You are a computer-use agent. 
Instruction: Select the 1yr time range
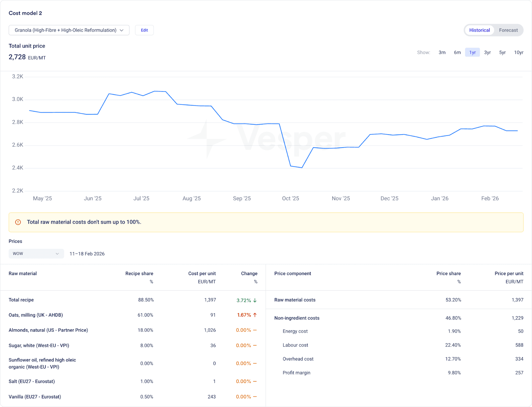pyautogui.click(x=472, y=52)
